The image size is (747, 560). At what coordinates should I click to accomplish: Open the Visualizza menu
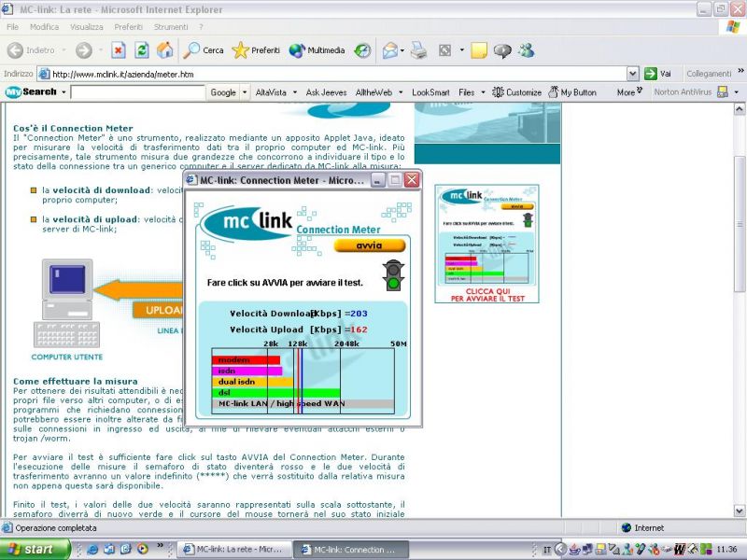pos(86,27)
